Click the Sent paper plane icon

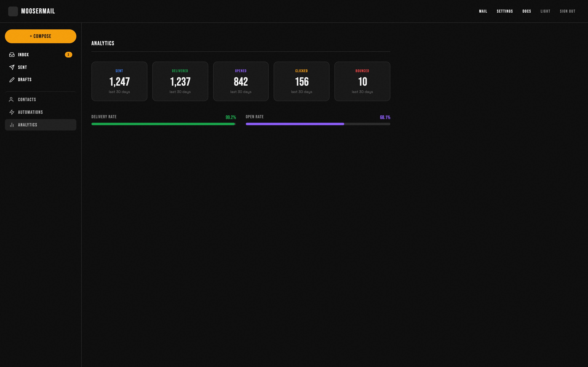pyautogui.click(x=12, y=67)
